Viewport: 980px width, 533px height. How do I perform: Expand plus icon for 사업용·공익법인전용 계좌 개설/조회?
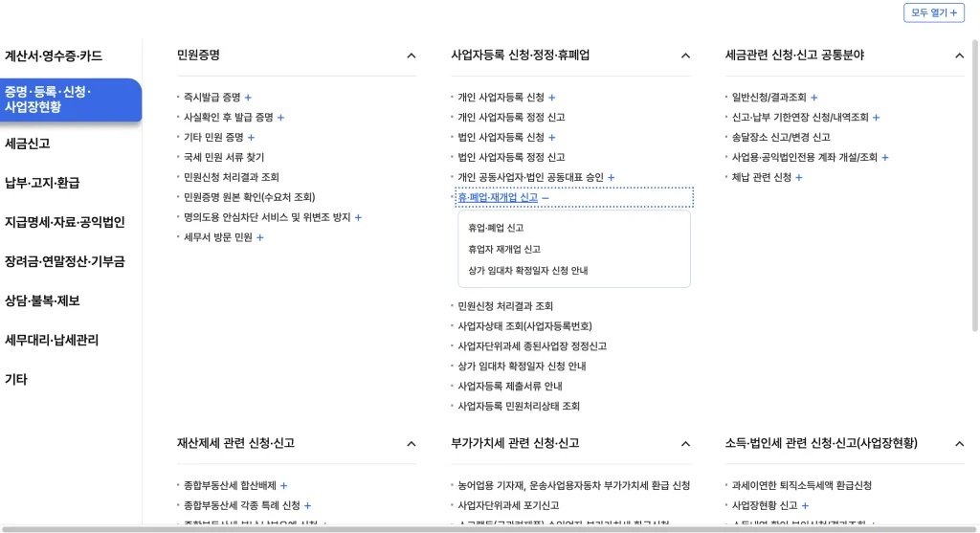[885, 158]
